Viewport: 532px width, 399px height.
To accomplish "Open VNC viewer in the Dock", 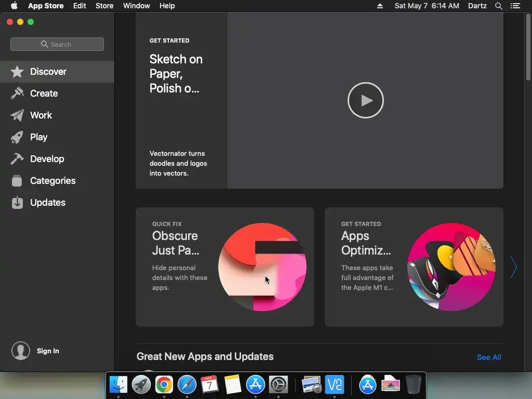I will pos(335,385).
